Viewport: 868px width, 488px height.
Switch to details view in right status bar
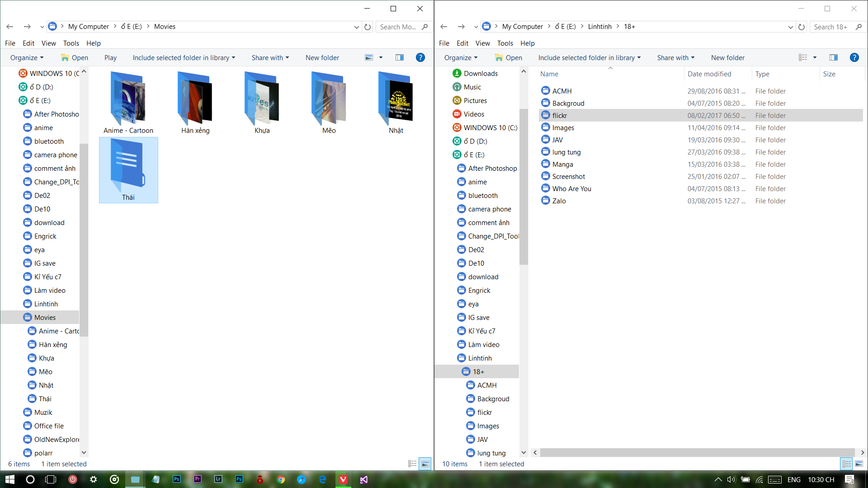pos(846,464)
